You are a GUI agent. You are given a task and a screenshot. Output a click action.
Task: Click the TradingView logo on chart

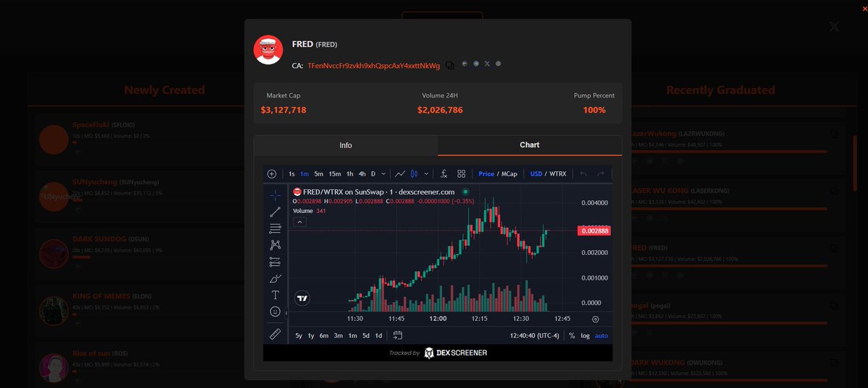(x=302, y=298)
